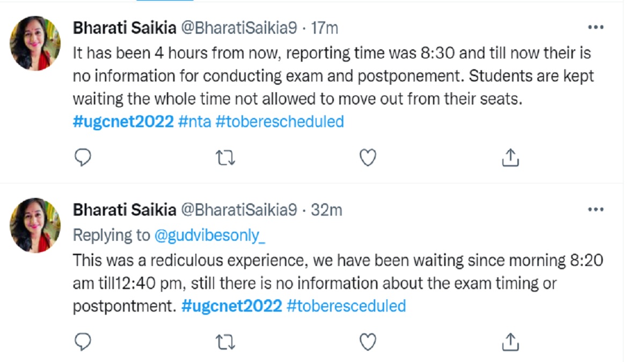Open the 32m timestamp link

[326, 210]
